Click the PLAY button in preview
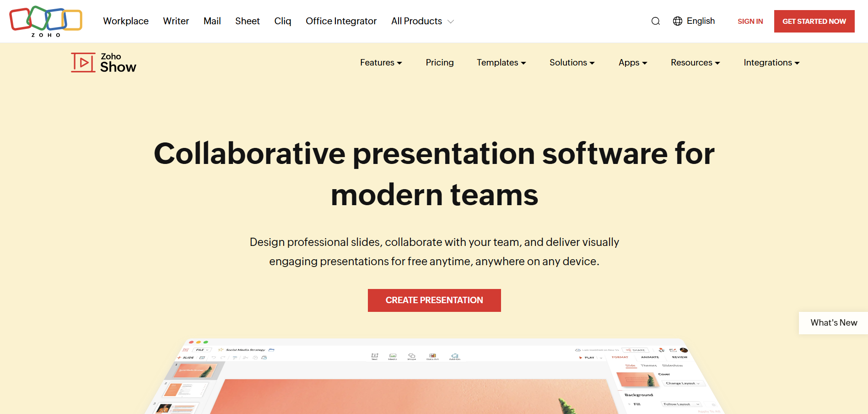Viewport: 868px width, 414px height. click(587, 357)
